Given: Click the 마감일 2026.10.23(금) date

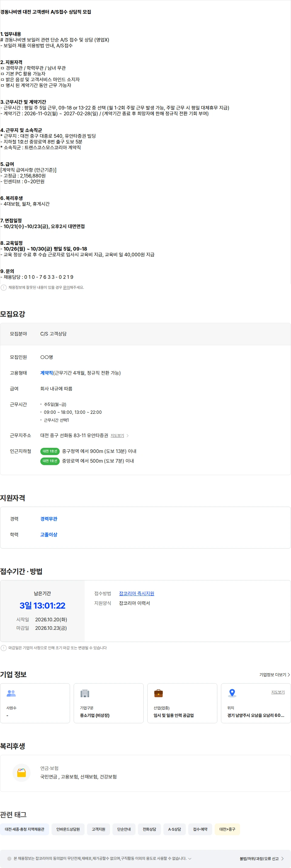Looking at the screenshot, I should coord(51,628).
